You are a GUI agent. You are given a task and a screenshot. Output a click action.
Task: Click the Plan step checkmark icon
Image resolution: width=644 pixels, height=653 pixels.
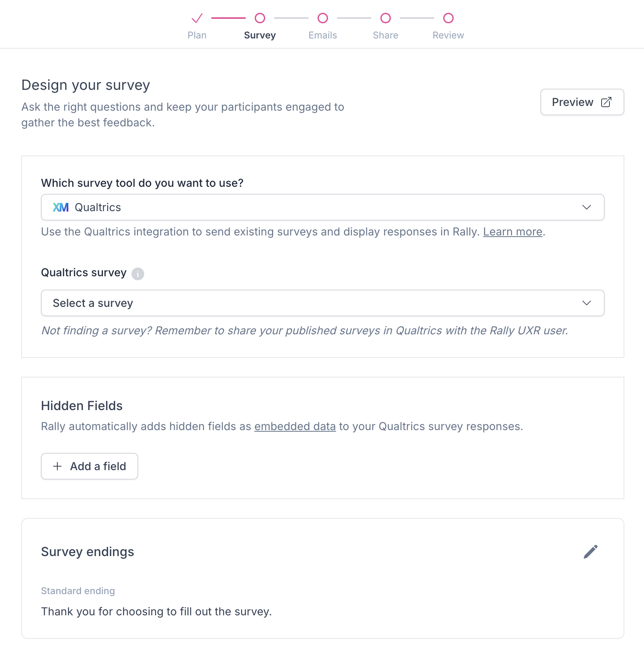pyautogui.click(x=197, y=18)
